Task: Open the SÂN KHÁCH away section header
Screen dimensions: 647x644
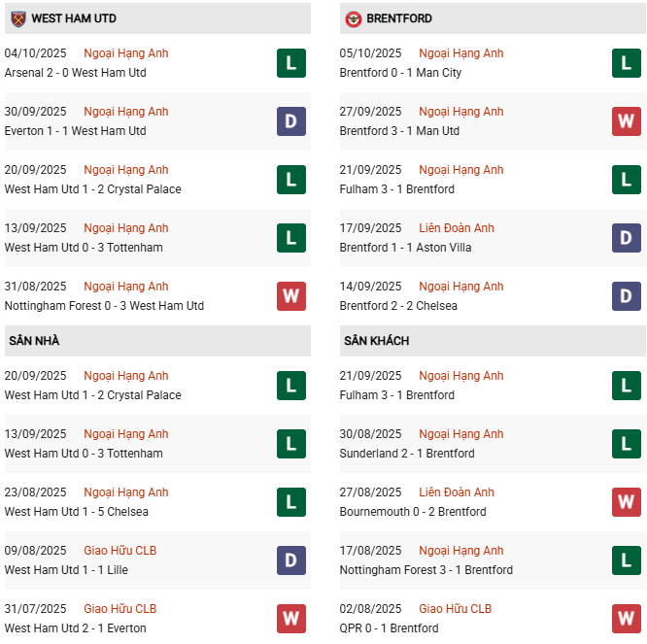Action: (376, 341)
